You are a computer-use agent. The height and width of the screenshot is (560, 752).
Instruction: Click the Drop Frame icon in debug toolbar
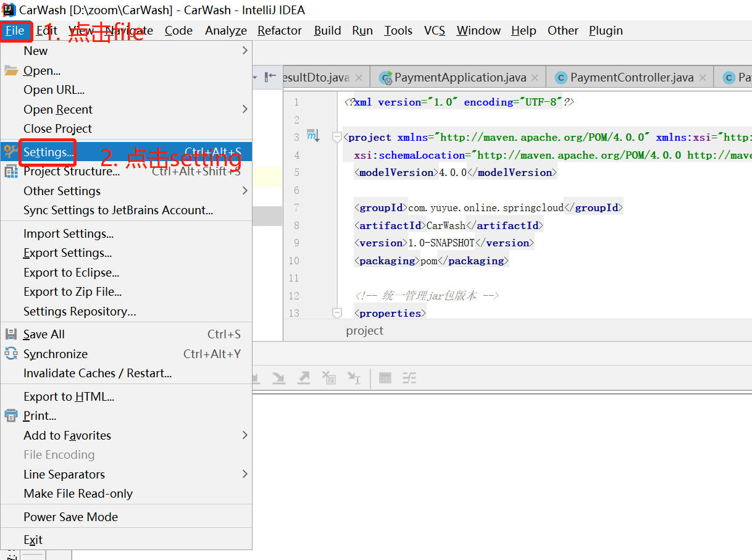(x=329, y=377)
